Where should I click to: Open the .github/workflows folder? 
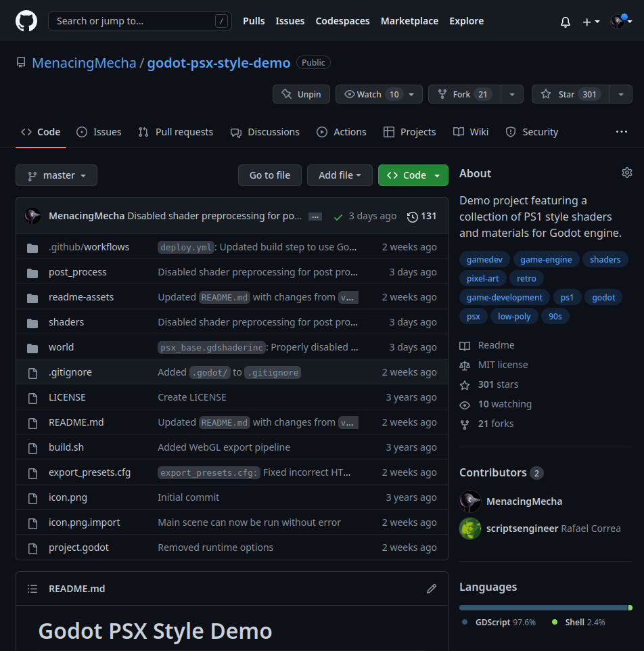coord(89,247)
